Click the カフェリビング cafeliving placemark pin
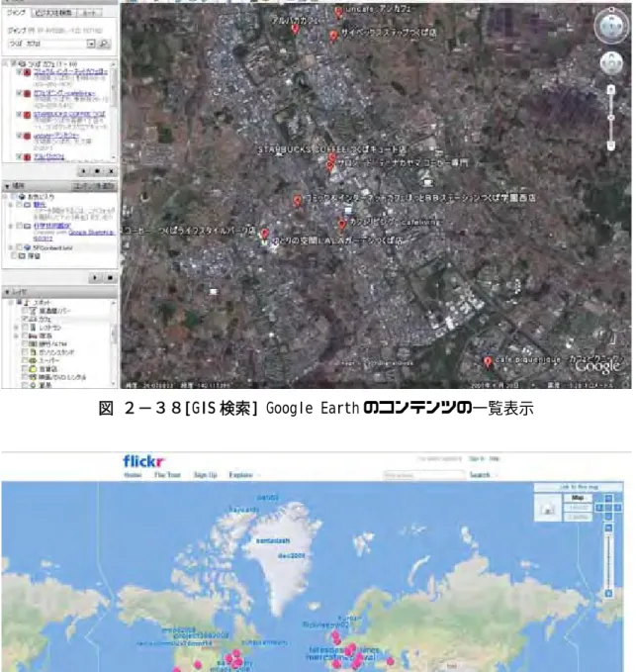Viewport: 636px width, 672px height. [x=341, y=225]
